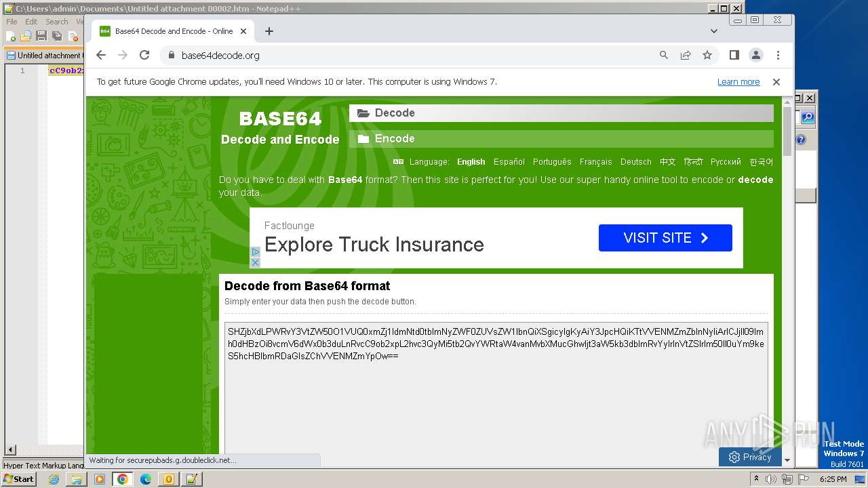
Task: Click the address bar zoom magnifier icon
Action: 664,55
